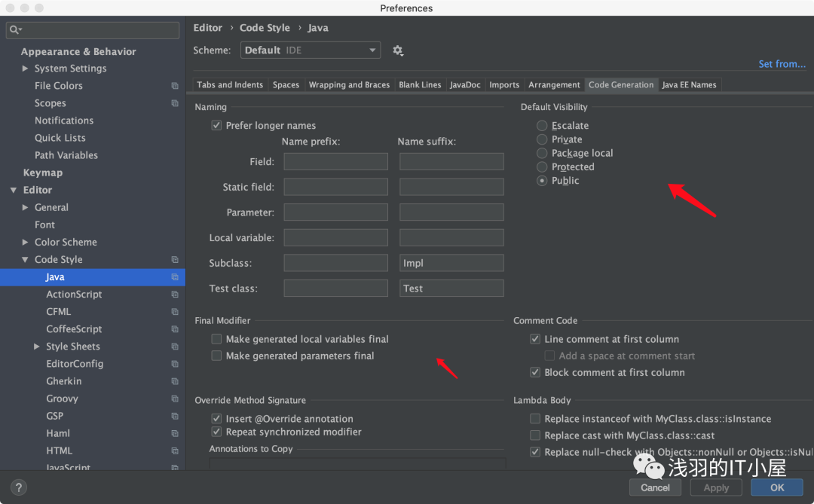Click the project icon beside Style Sheets
This screenshot has width=814, height=504.
click(175, 347)
